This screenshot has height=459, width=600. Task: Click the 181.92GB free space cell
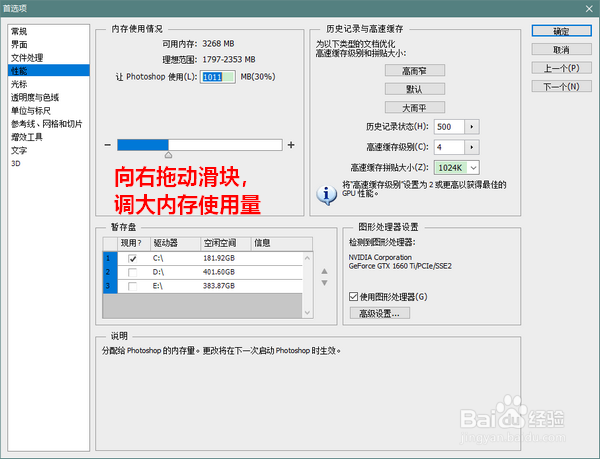click(x=219, y=259)
